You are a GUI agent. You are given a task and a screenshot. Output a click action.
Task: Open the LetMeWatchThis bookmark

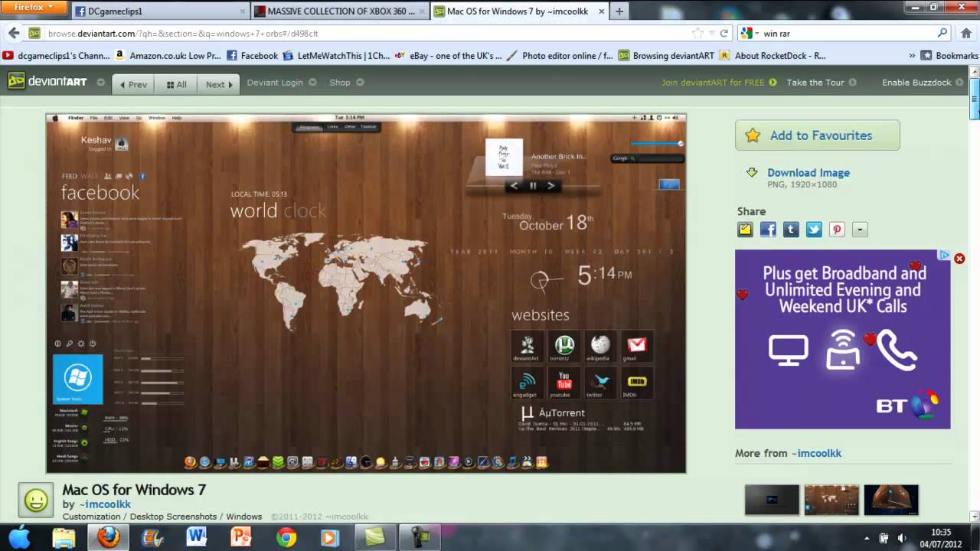338,55
